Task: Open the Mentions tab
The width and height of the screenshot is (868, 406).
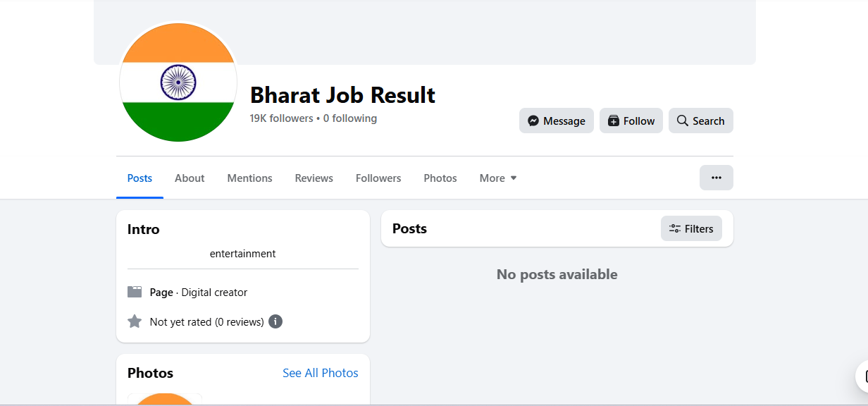Action: point(249,178)
